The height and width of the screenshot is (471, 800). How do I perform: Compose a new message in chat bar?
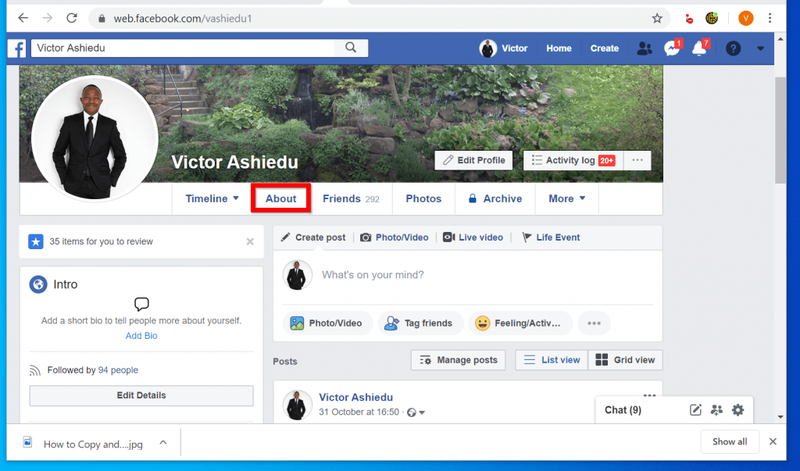(x=695, y=410)
